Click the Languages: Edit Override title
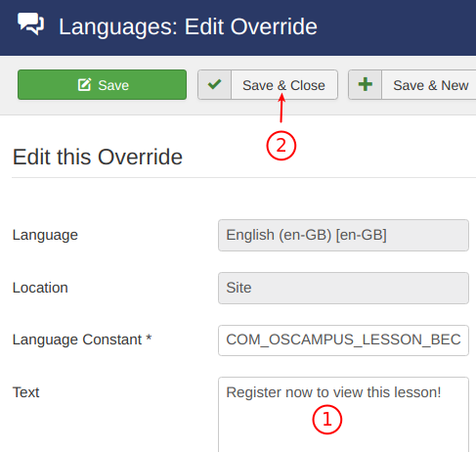Screen dimensions: 476x453 click(188, 26)
